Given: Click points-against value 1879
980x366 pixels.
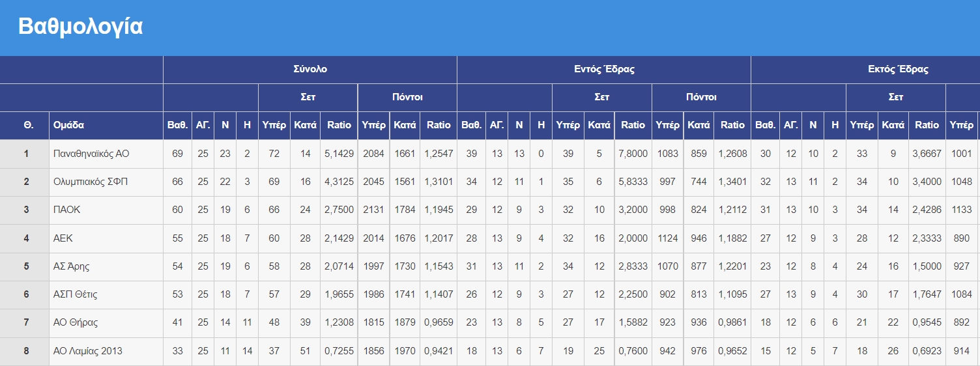Looking at the screenshot, I should [x=405, y=322].
